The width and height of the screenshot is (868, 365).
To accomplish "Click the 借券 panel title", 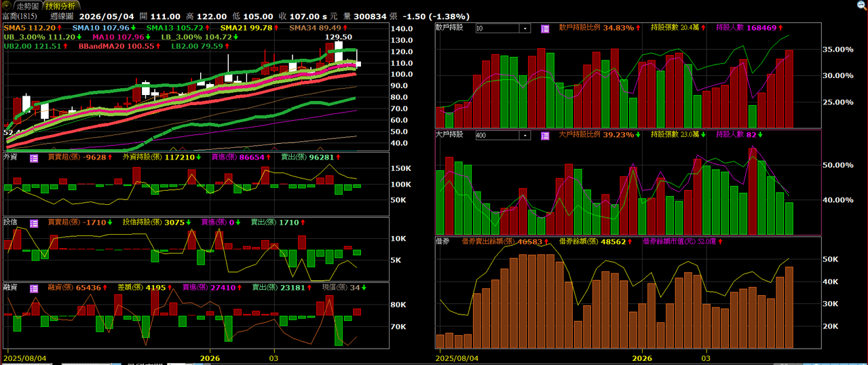I will tap(443, 241).
